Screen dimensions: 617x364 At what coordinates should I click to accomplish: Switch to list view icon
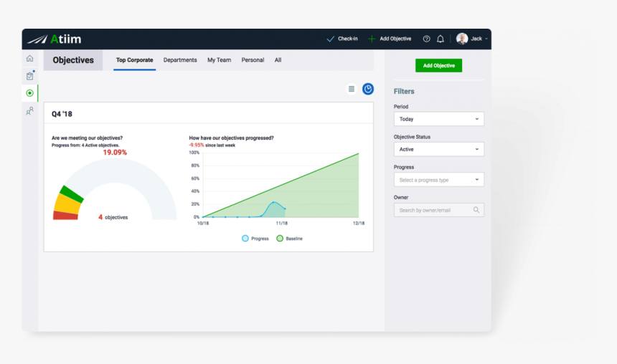(x=351, y=89)
